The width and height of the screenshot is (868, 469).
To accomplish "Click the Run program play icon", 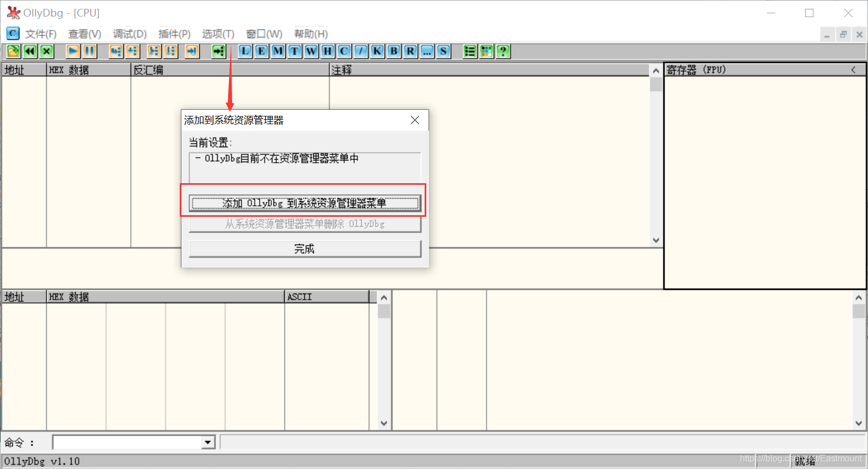I will pos(73,51).
